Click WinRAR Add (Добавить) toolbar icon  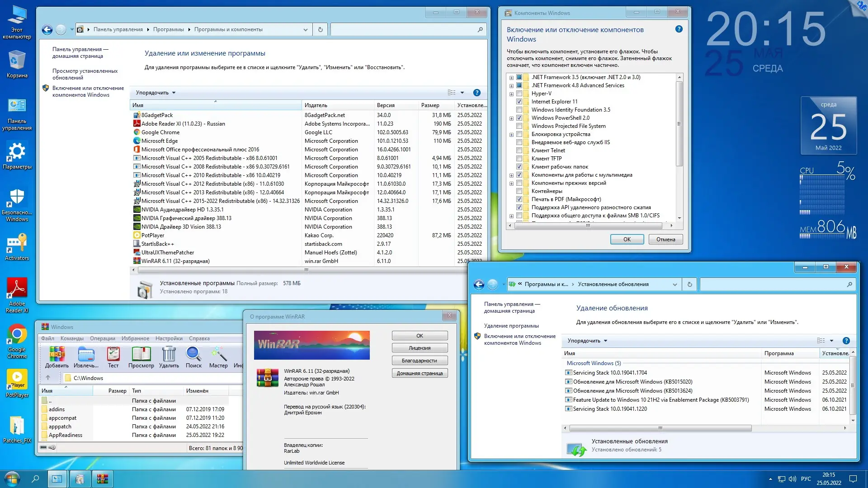57,355
